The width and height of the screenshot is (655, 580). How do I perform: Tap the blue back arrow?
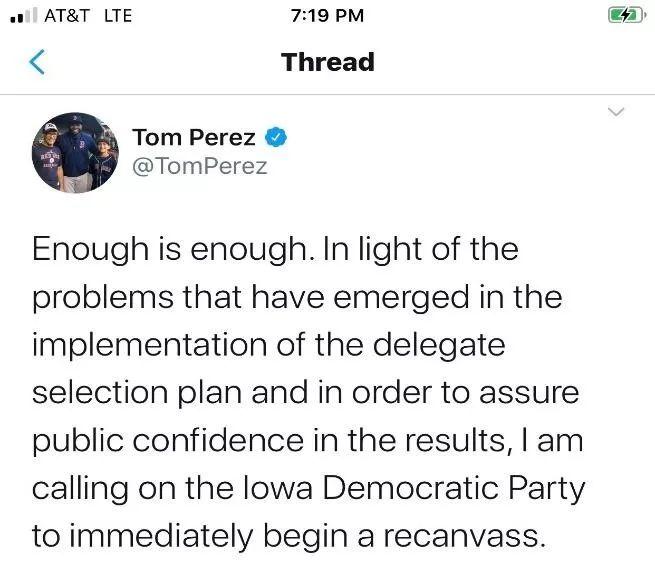[x=37, y=62]
